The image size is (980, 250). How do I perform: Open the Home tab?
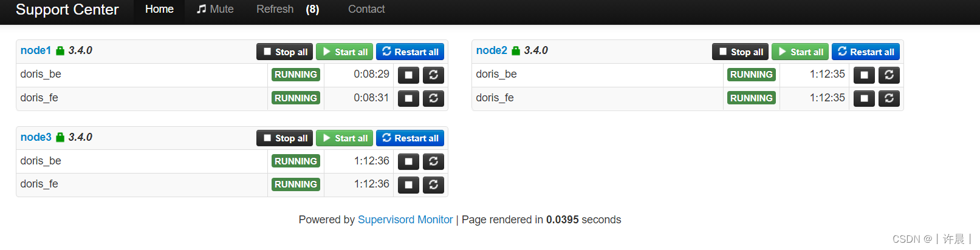click(159, 9)
